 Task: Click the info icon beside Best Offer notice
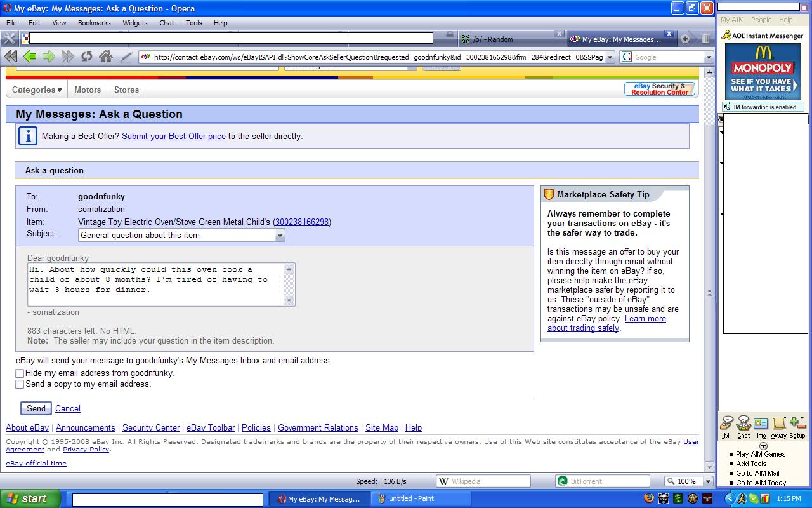click(27, 136)
